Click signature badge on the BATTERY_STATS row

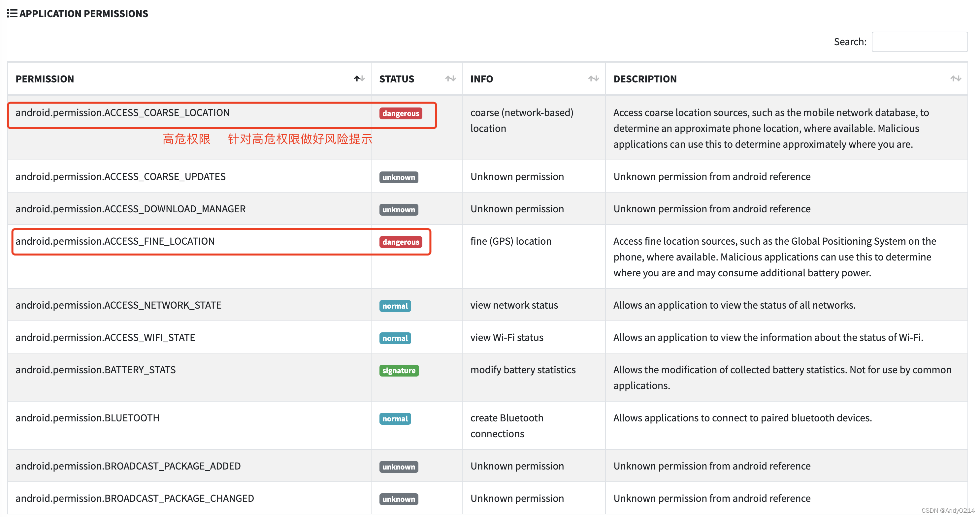tap(398, 370)
